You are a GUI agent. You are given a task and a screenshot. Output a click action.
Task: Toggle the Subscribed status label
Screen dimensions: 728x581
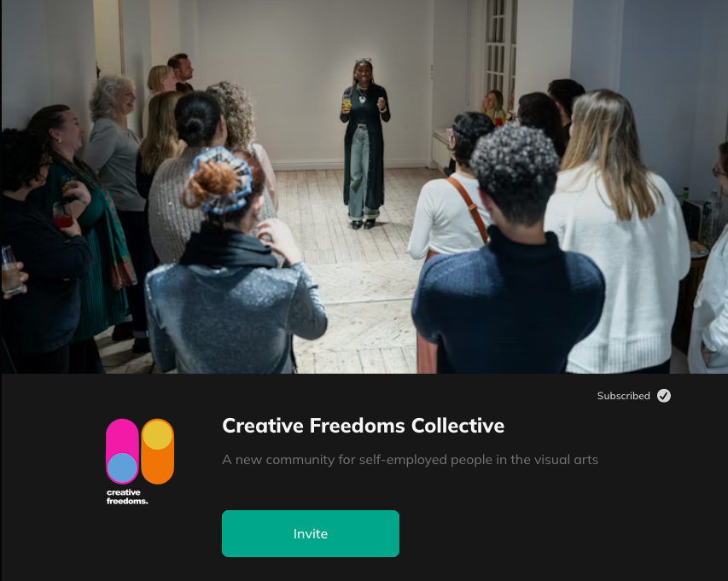coord(623,396)
